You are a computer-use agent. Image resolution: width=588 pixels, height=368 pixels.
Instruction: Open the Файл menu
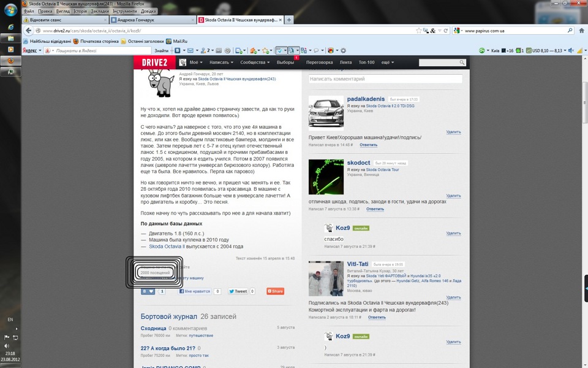coord(29,11)
